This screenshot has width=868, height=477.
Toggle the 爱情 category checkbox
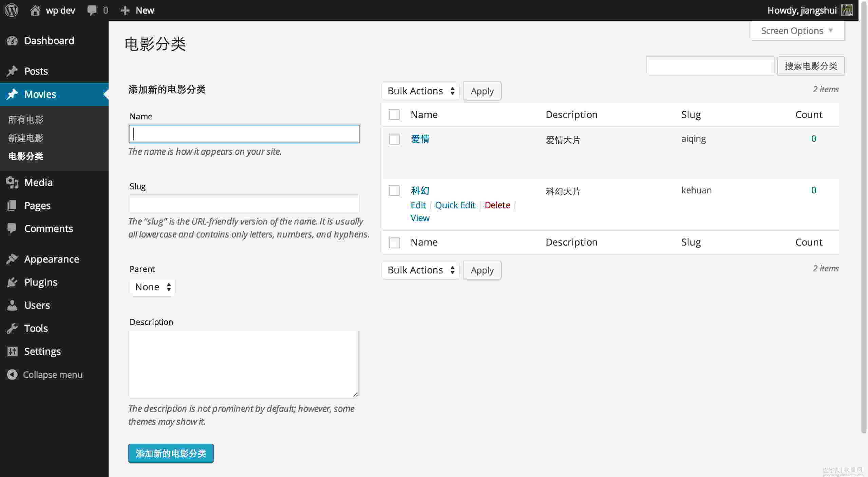pos(394,138)
